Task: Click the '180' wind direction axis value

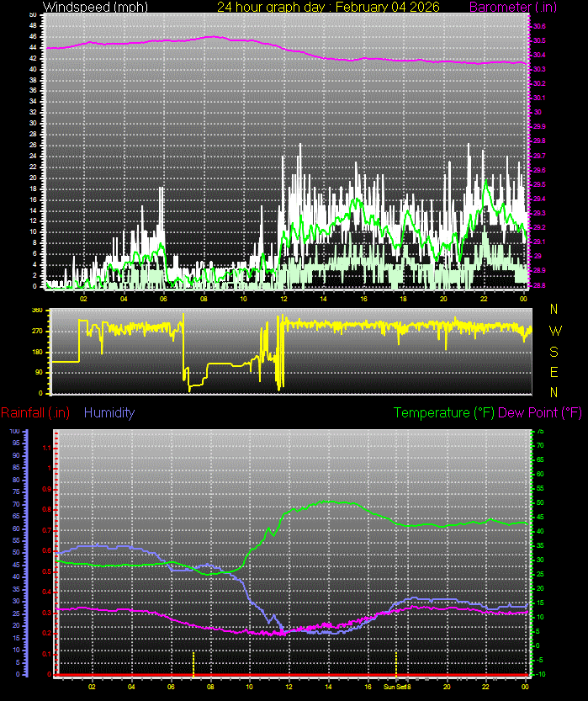Action: [37, 352]
